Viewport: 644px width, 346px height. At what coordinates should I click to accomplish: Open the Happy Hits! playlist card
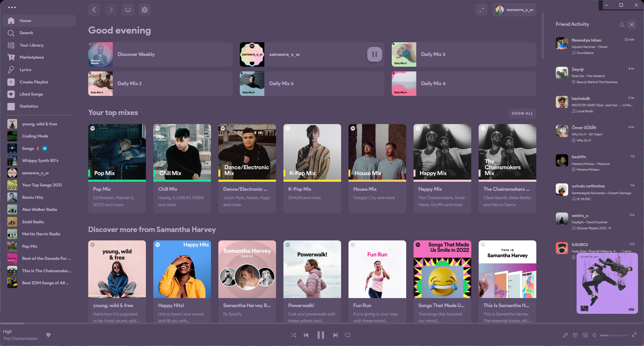182,282
